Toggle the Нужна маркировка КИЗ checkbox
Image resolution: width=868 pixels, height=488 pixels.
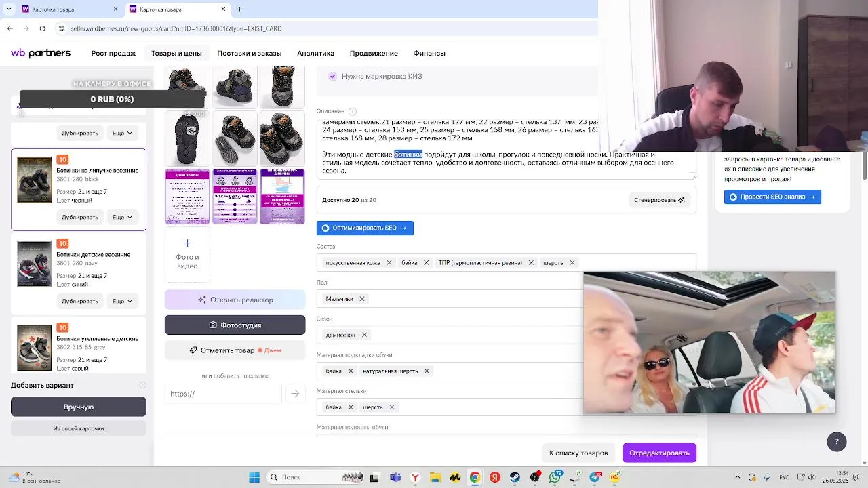(332, 76)
